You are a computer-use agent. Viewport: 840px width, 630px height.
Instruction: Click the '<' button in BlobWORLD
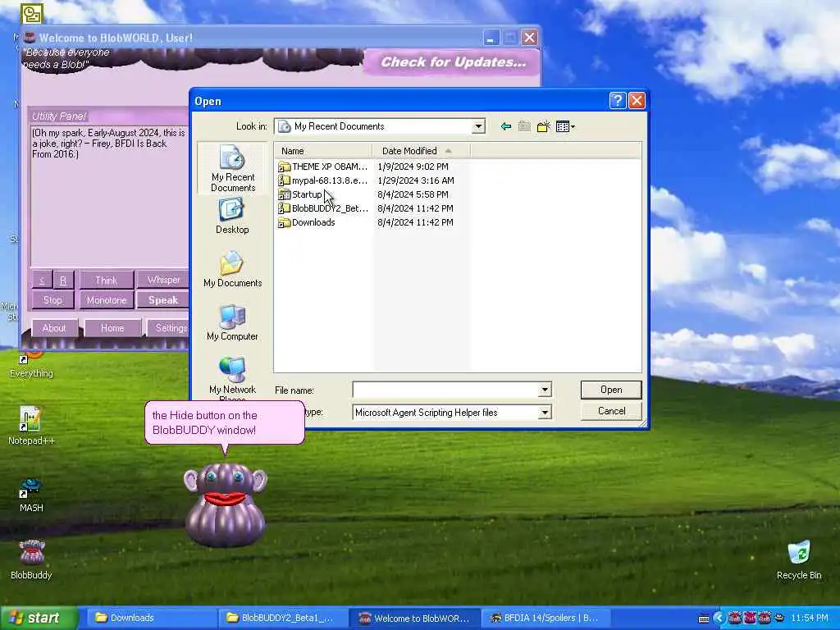[42, 281]
